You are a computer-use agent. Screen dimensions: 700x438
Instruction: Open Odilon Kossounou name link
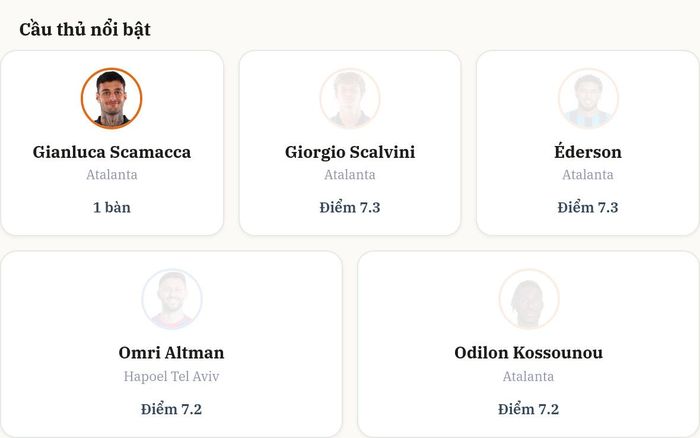tap(529, 353)
